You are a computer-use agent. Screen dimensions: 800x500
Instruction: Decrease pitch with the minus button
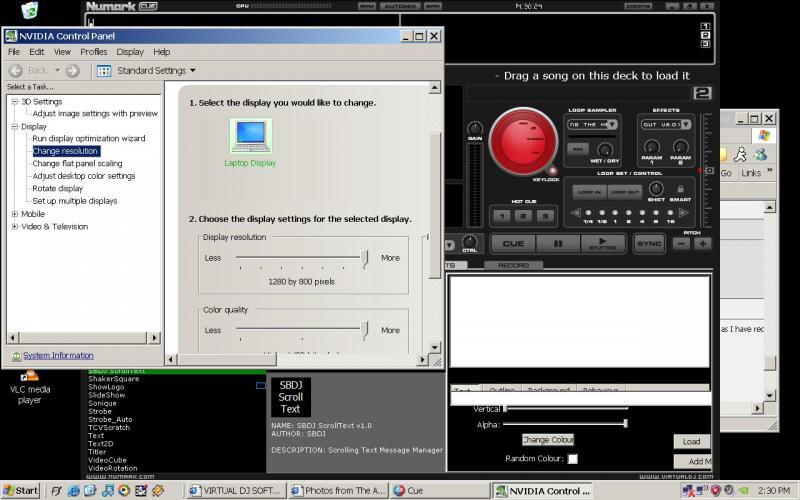(681, 244)
